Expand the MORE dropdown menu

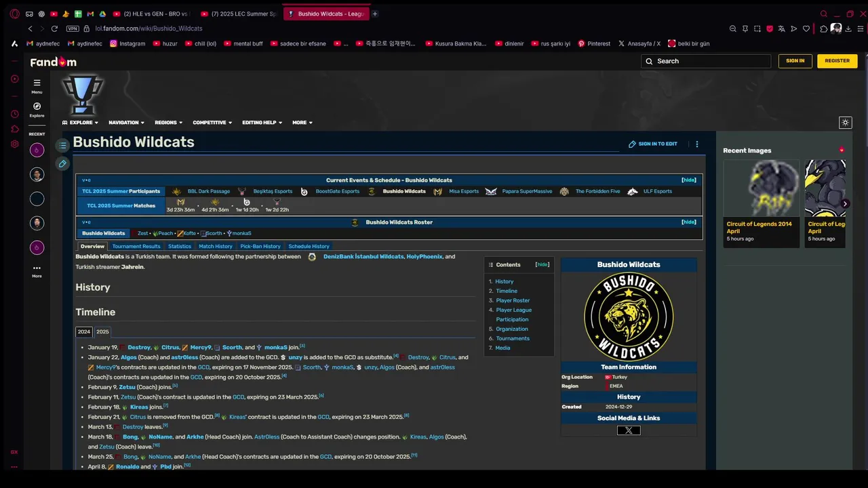tap(302, 123)
